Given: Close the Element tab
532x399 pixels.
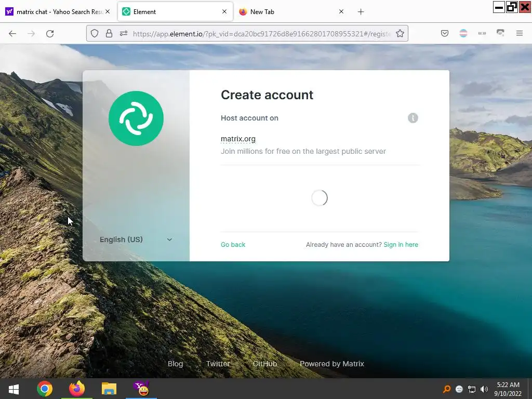Looking at the screenshot, I should coord(224,11).
